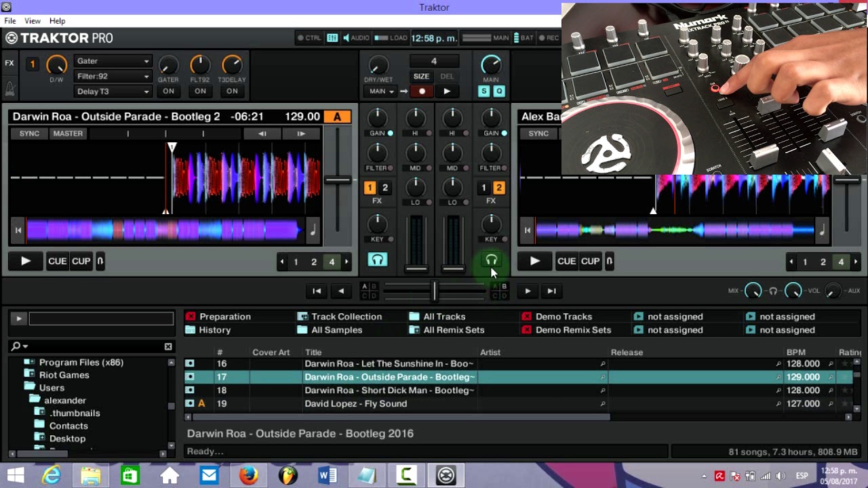Expand Program Files (x86) folder

(x=29, y=362)
